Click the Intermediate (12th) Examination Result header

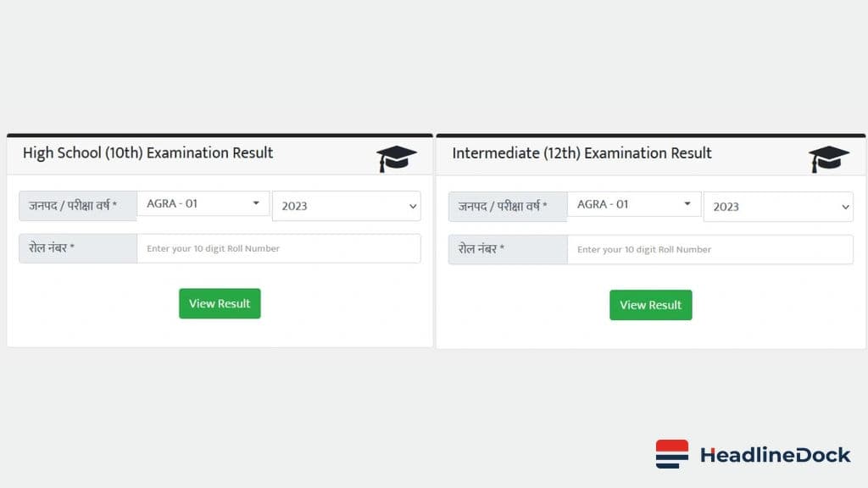coord(582,153)
